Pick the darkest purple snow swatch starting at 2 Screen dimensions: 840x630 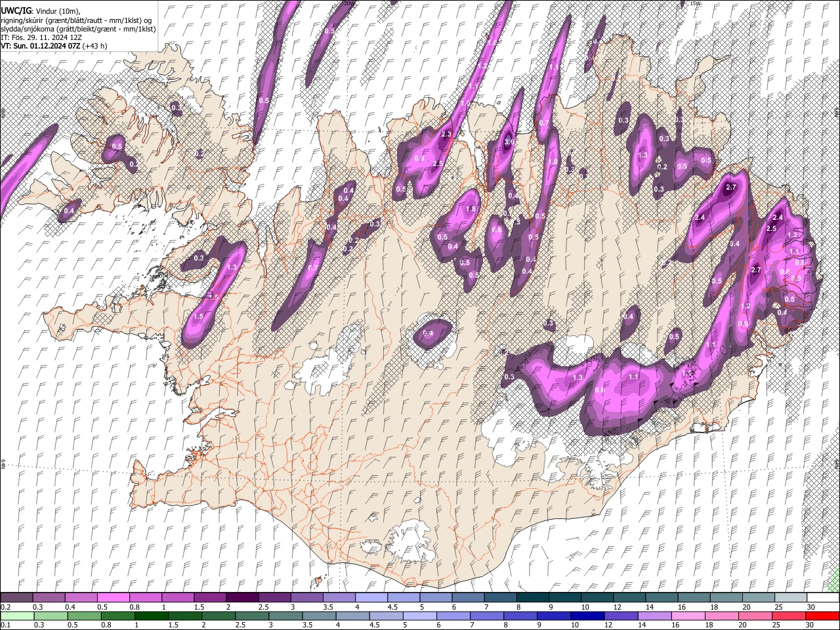pos(242,597)
